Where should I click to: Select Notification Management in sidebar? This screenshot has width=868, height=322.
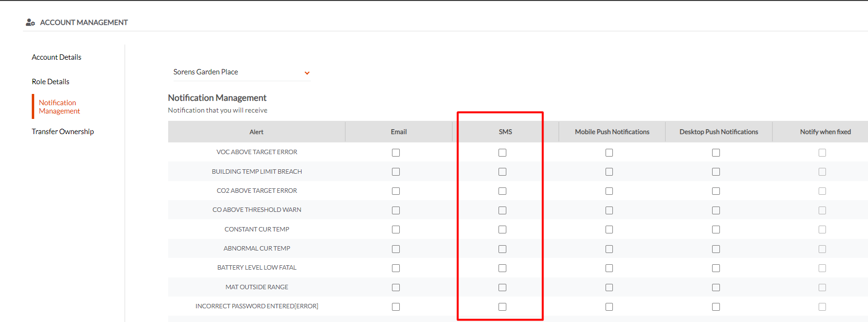tap(60, 107)
